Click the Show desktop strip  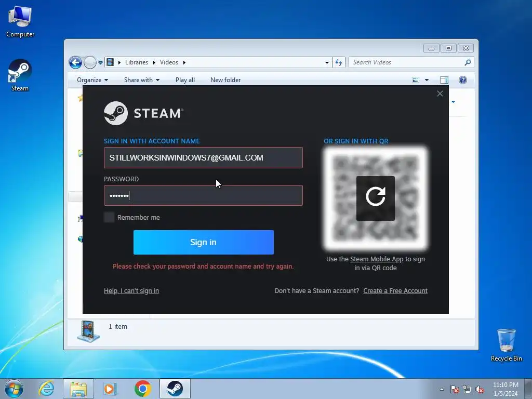(x=528, y=389)
